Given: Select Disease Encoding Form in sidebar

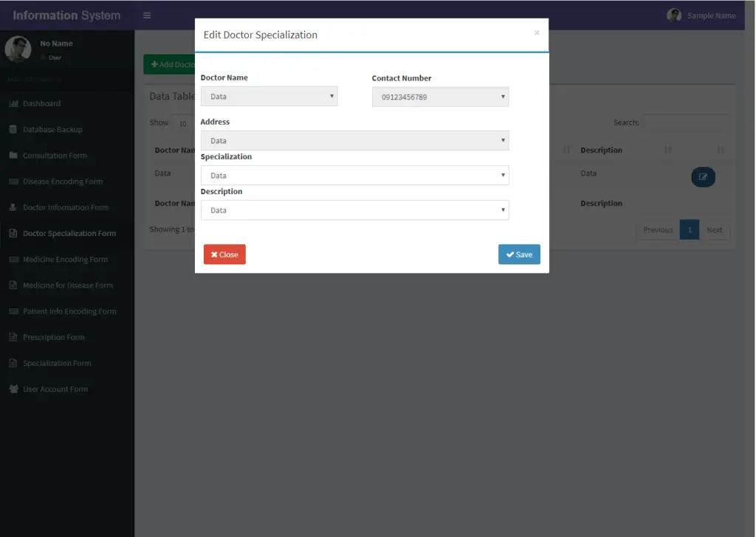Looking at the screenshot, I should coord(67,181).
